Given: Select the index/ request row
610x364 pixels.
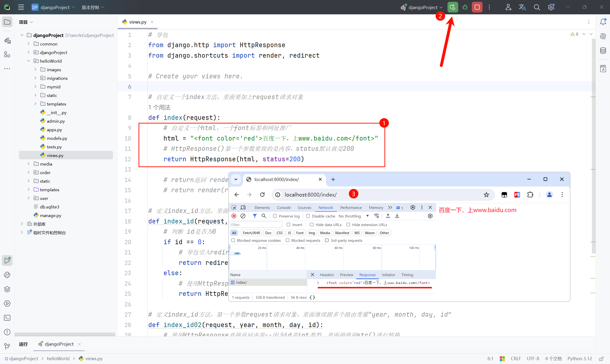Looking at the screenshot, I should (268, 282).
